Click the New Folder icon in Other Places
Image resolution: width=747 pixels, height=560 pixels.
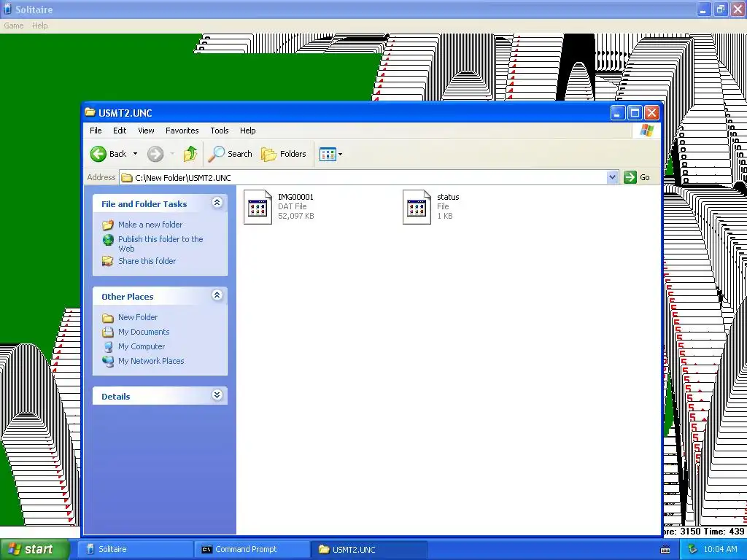[x=108, y=318]
